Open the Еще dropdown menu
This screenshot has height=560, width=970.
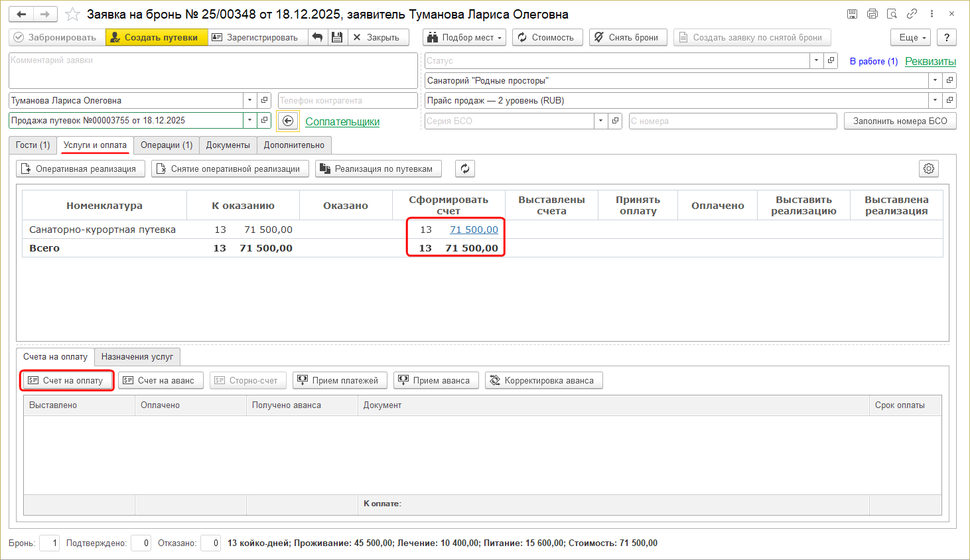(911, 37)
